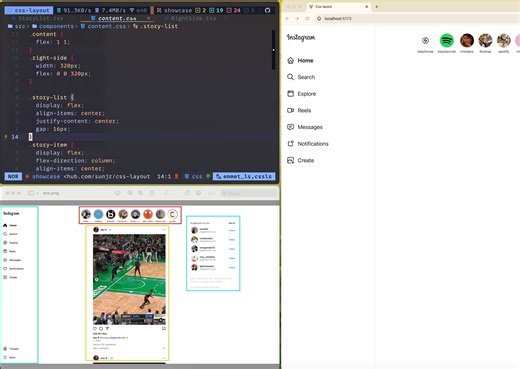Image resolution: width=520 pixels, height=369 pixels.
Task: Click the markup icon in Preview toolbar
Action: coord(199,193)
